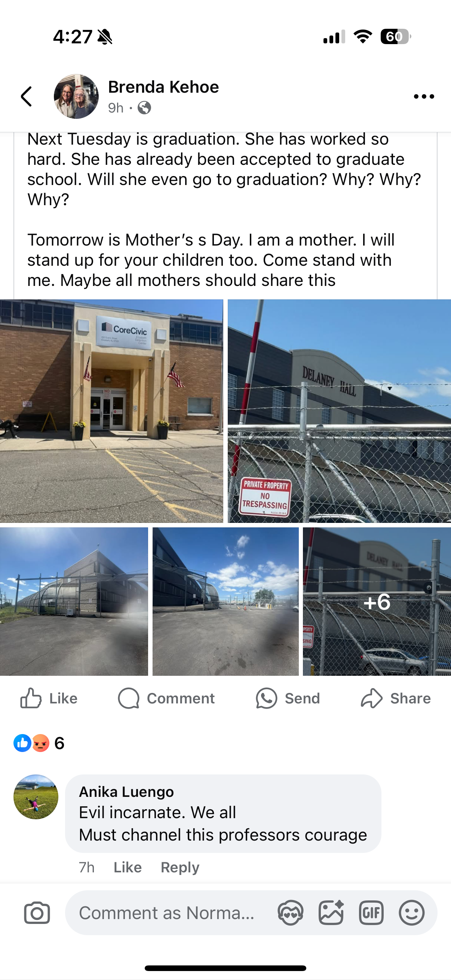This screenshot has width=451, height=980.
Task: Tap the Comment button
Action: point(166,698)
